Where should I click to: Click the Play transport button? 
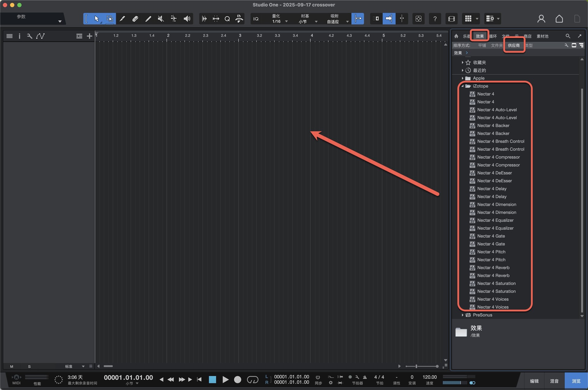225,380
